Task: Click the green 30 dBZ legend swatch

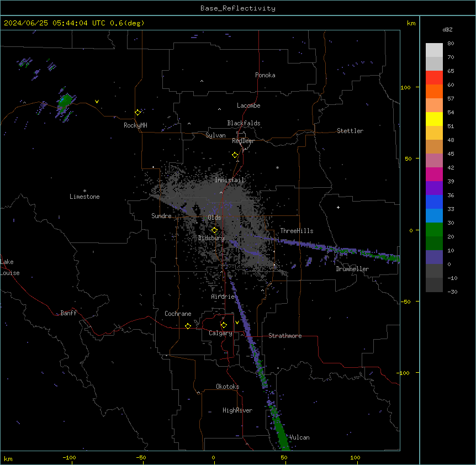Action: (434, 230)
